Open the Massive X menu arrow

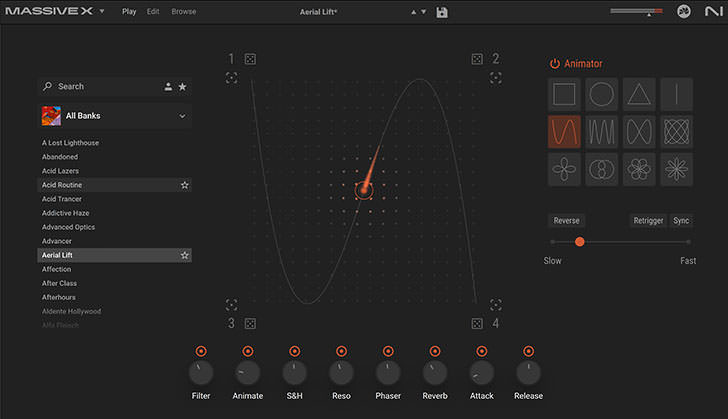pyautogui.click(x=102, y=12)
